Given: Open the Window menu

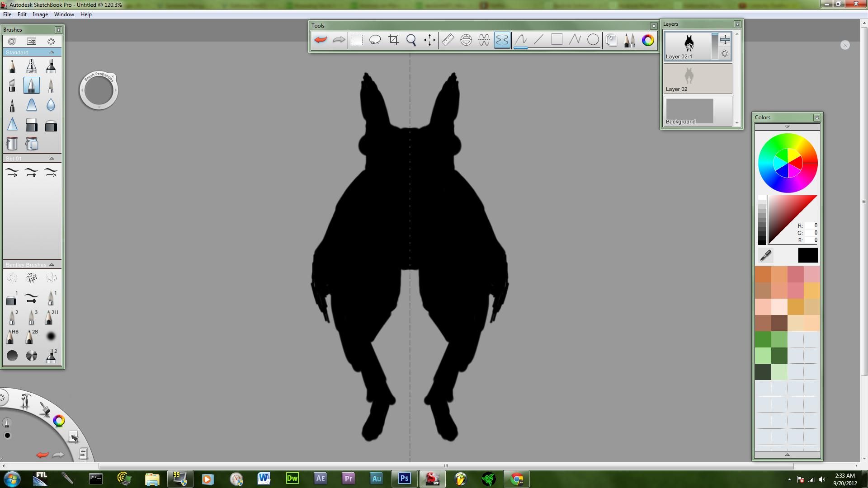Looking at the screenshot, I should (64, 14).
